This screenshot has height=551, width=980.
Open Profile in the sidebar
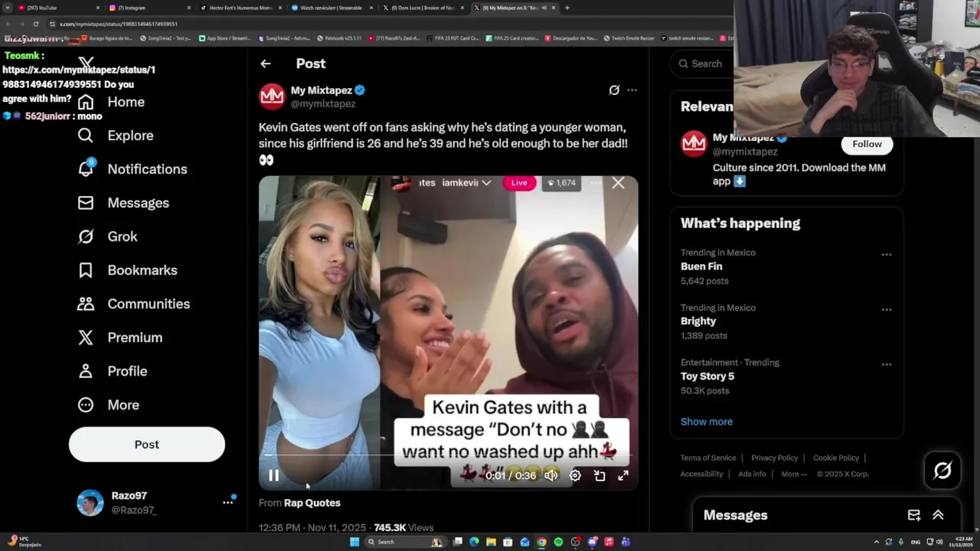(x=113, y=371)
